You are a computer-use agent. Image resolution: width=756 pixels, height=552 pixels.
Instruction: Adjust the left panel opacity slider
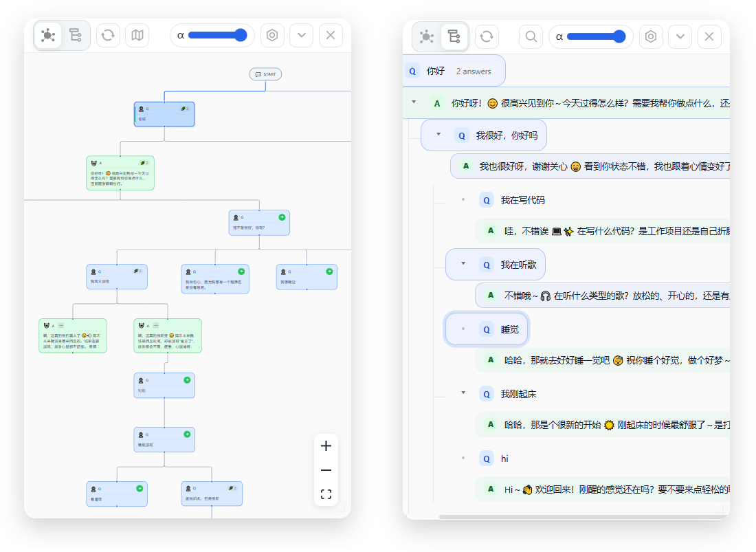(x=217, y=35)
